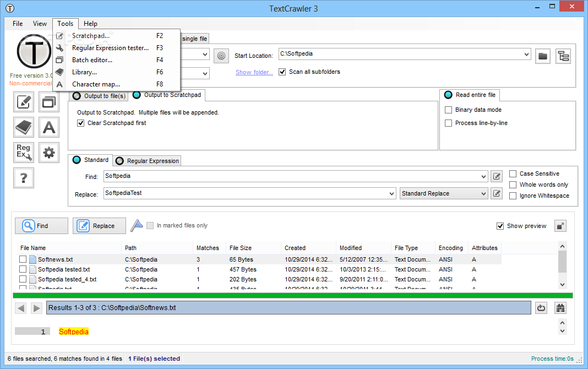
Task: Expand the Start Location dropdown
Action: pos(526,55)
